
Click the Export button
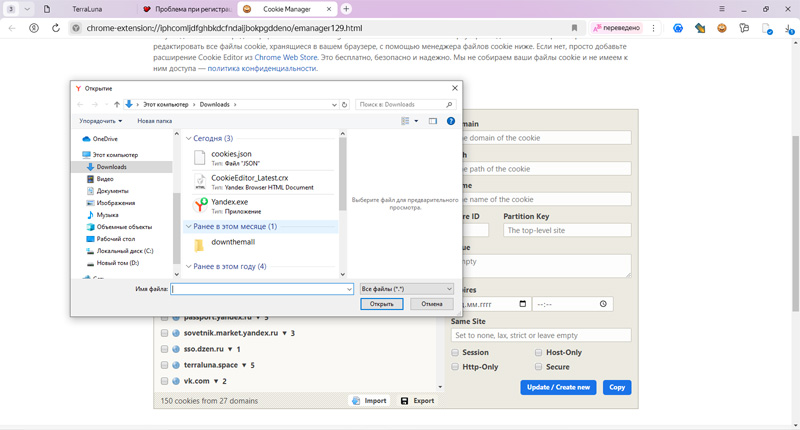coord(417,401)
